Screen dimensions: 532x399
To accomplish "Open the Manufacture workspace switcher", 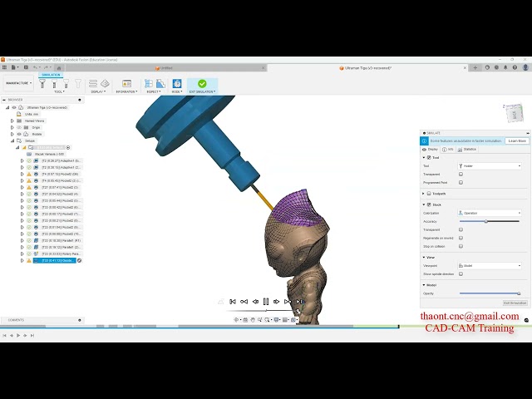I will point(18,83).
